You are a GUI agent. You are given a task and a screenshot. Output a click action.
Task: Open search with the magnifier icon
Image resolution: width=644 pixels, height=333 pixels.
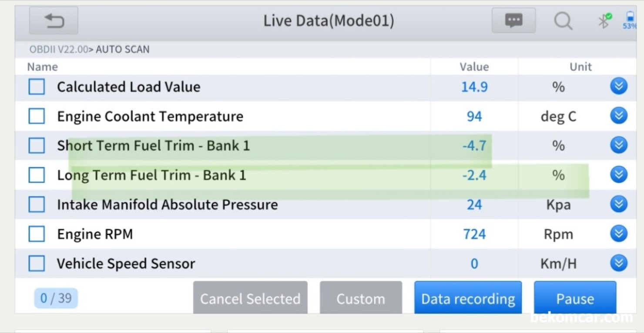point(563,21)
